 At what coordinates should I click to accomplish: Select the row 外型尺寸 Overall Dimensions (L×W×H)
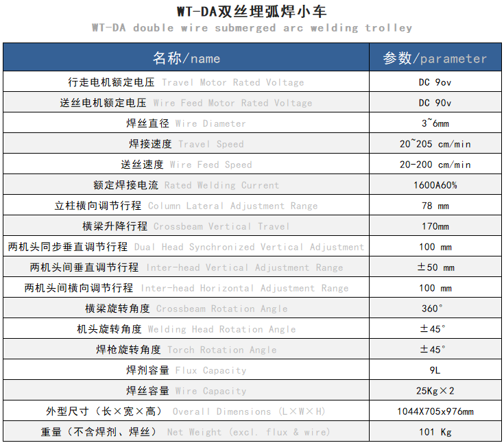[x=252, y=411]
